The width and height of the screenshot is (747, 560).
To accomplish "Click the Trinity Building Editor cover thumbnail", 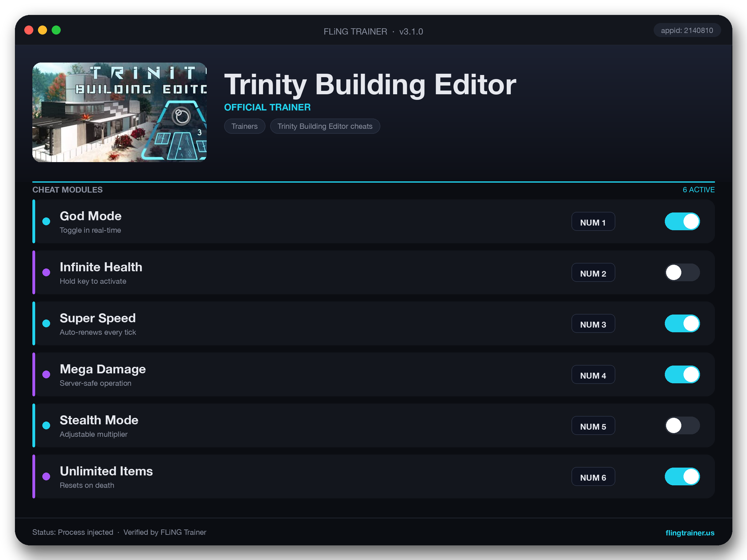I will coord(120,112).
